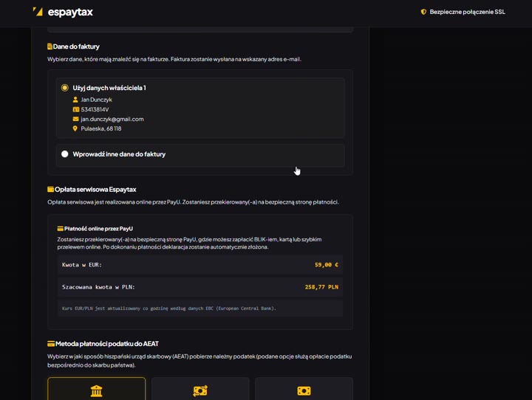The height and width of the screenshot is (400, 532).
Task: Click the 'Kwota w EUR:' label
Action: point(82,265)
